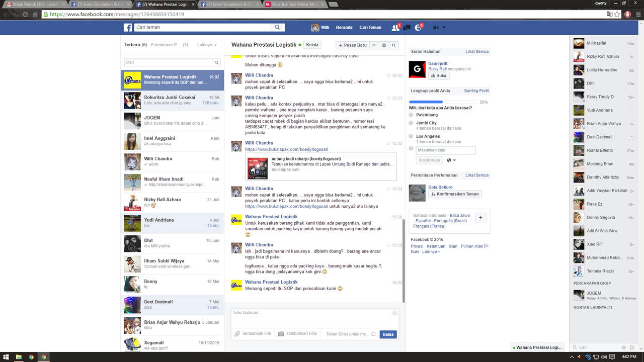Open Dokuritsu Junbi Cosakai conversation
Screen dimensions: 644x362
pos(172,101)
